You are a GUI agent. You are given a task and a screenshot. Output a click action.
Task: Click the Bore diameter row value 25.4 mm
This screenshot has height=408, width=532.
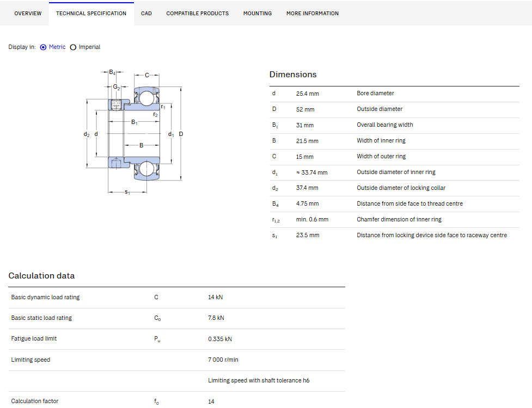pos(308,94)
